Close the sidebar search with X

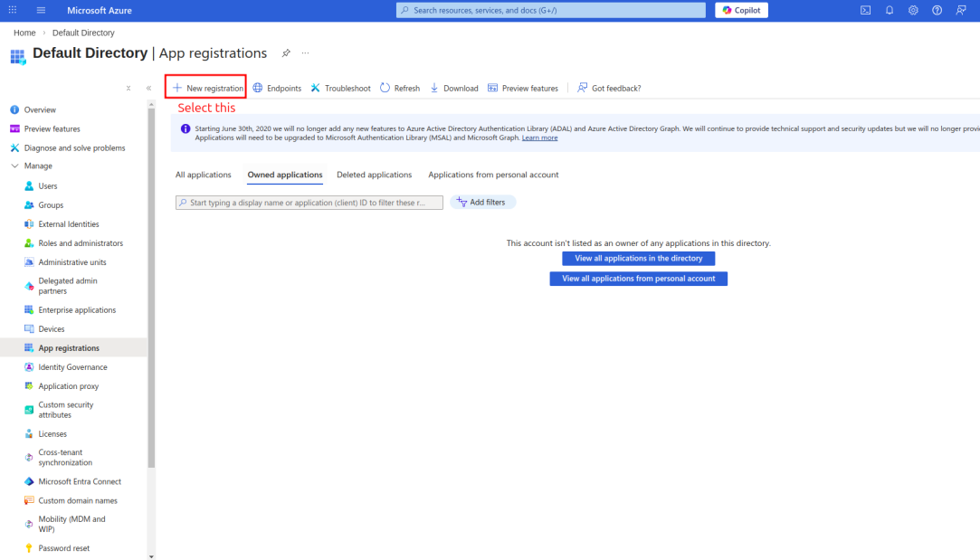click(x=128, y=88)
